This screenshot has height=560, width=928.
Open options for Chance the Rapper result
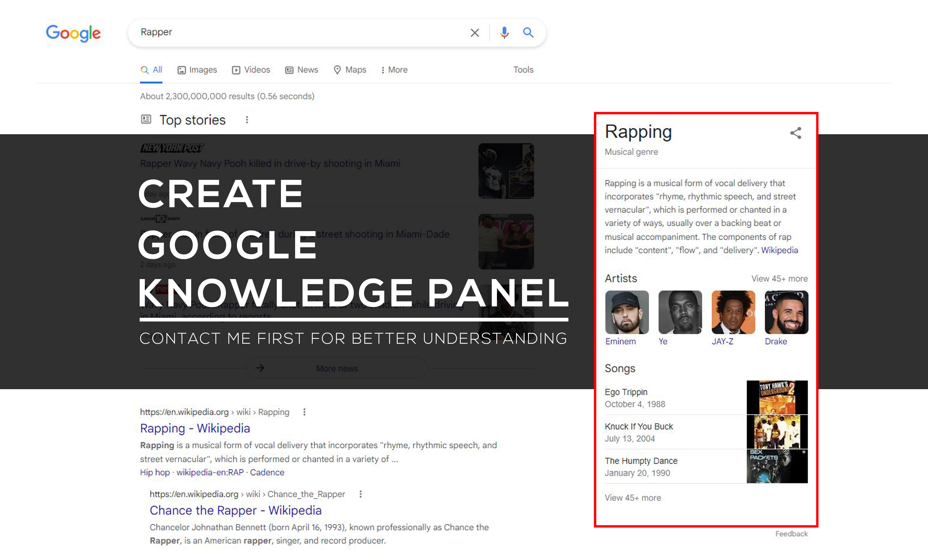click(x=361, y=494)
